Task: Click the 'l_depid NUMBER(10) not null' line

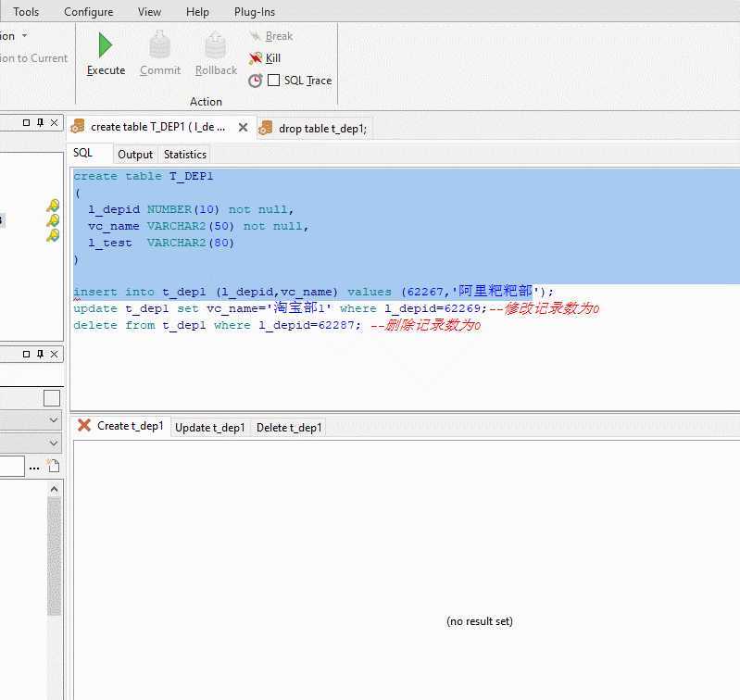Action: [x=191, y=209]
